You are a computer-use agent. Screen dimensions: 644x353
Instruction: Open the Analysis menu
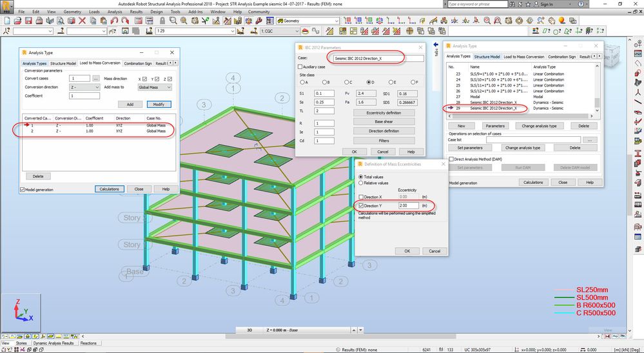point(115,12)
